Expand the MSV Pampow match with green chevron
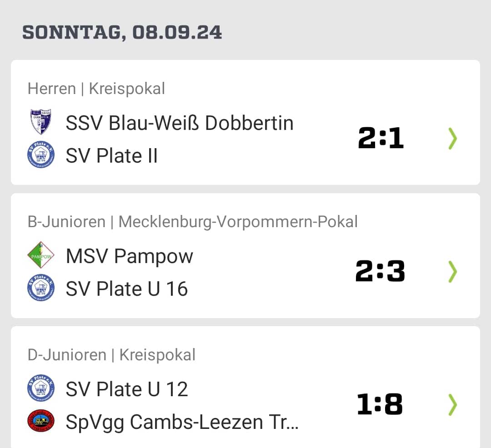 point(453,272)
